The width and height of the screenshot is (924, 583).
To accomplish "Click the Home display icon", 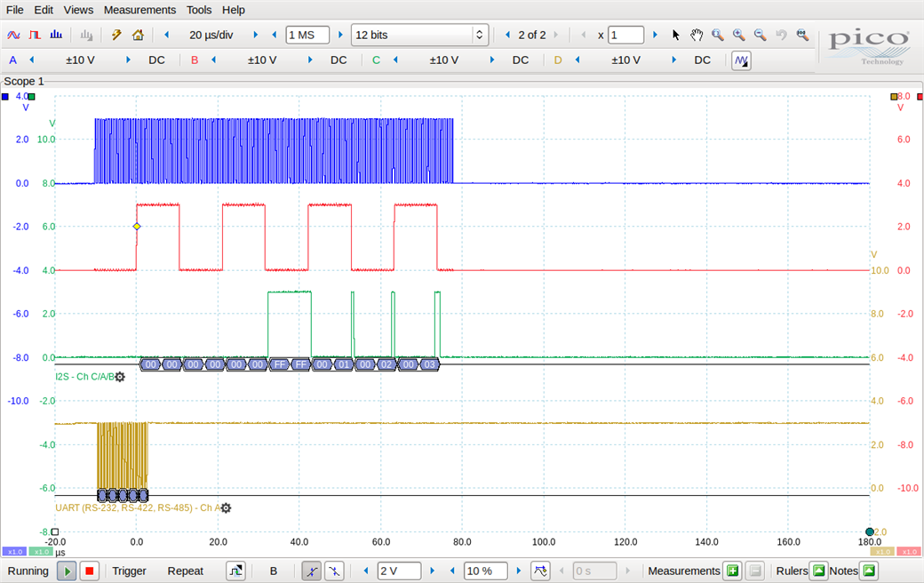I will tap(138, 35).
